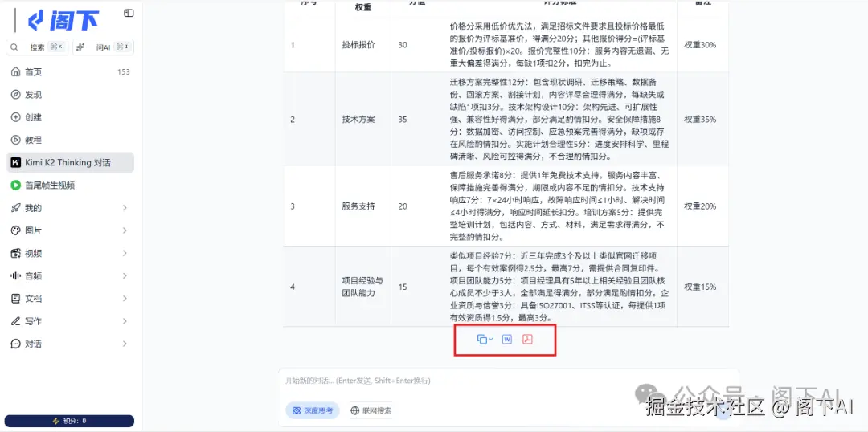Click the compass icon beside 发现
The height and width of the screenshot is (432, 868).
pos(15,95)
